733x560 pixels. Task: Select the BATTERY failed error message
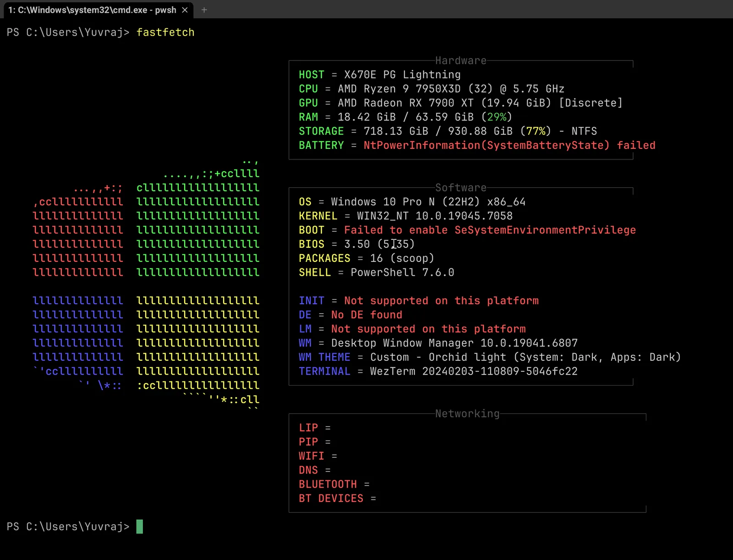[509, 145]
